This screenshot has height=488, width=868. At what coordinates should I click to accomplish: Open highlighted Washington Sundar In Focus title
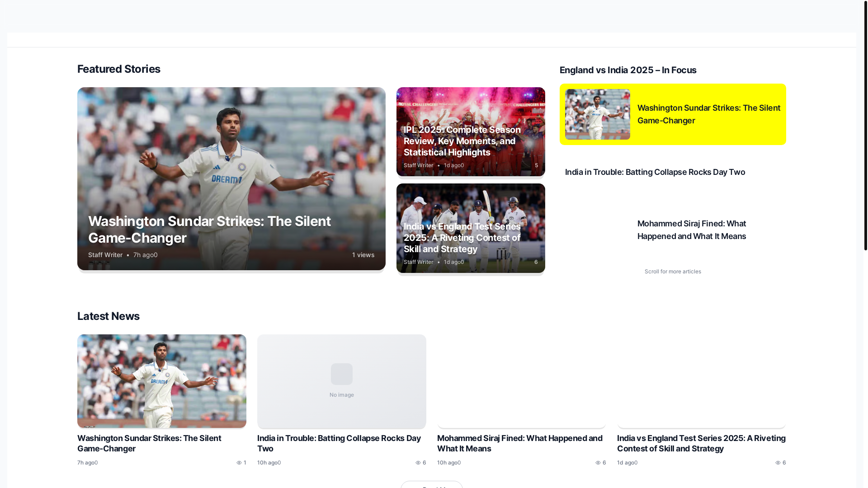pos(709,114)
